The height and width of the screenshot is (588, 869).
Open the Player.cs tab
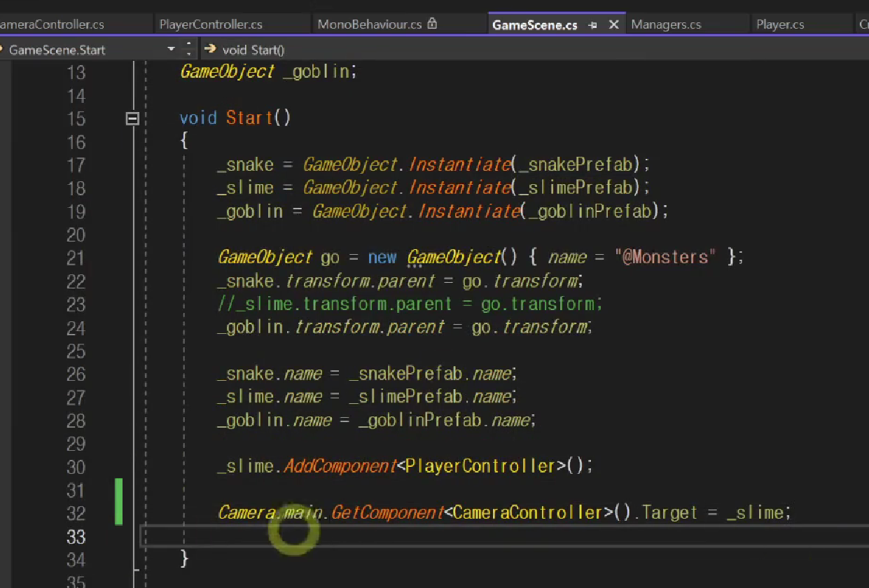tap(780, 24)
